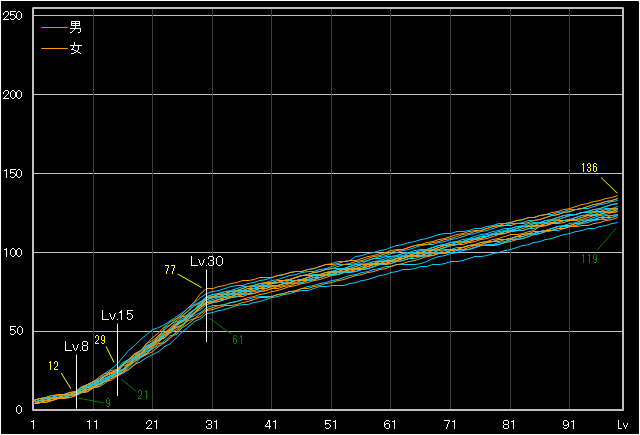Click the blue legend line for 男
Viewport: 640px width, 435px height.
click(x=54, y=28)
